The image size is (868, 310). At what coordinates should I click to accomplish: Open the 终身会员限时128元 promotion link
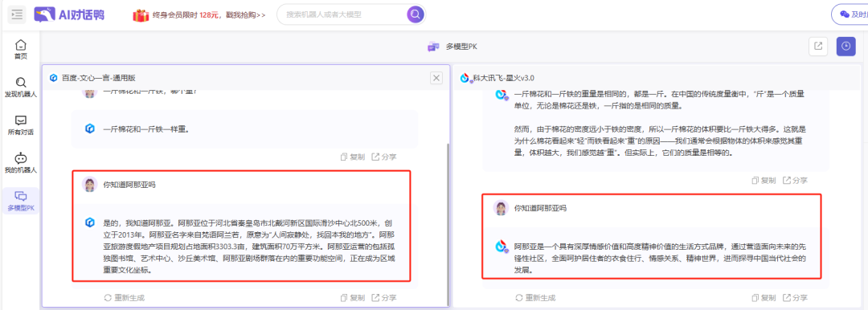click(x=209, y=15)
